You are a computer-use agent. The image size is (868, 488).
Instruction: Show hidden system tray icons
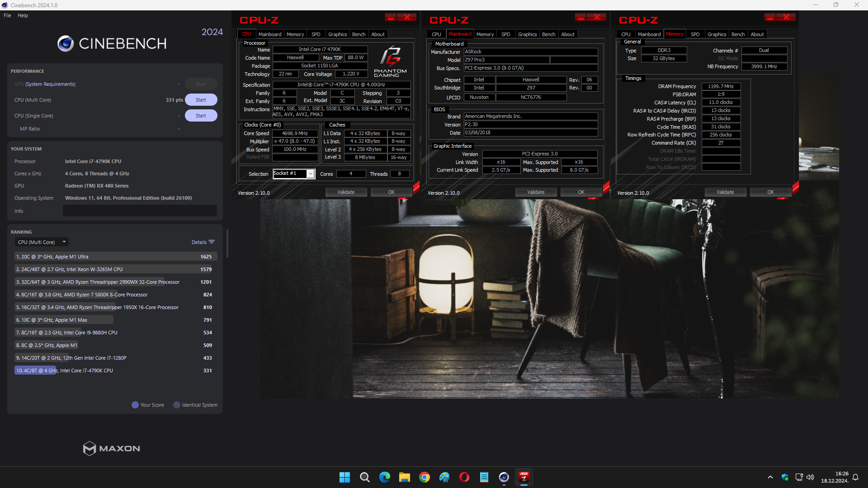[x=770, y=477]
